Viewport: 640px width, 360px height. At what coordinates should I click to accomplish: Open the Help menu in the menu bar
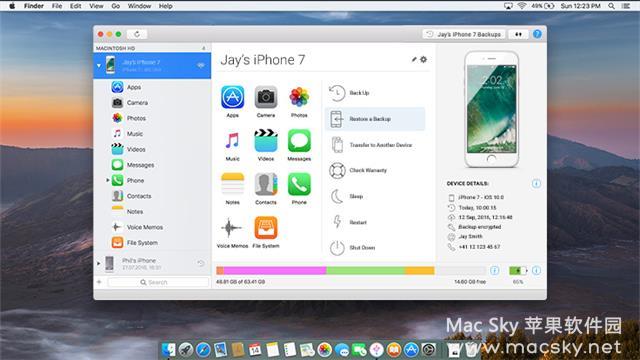pos(165,6)
